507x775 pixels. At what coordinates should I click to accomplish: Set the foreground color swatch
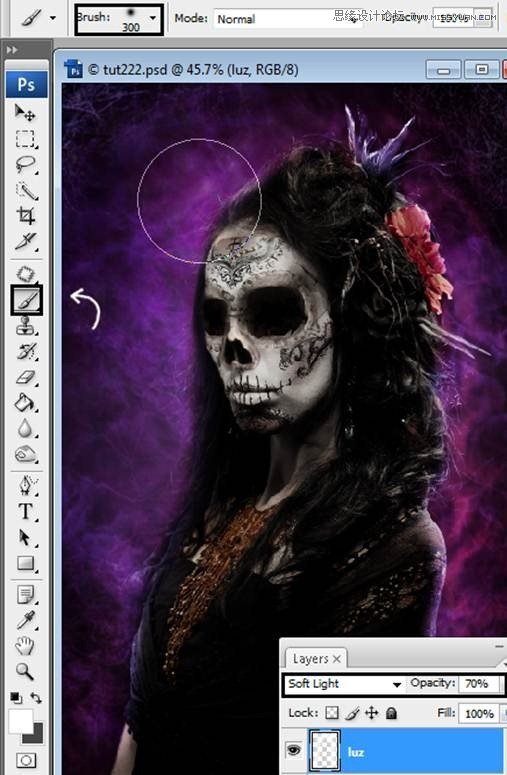(x=20, y=722)
